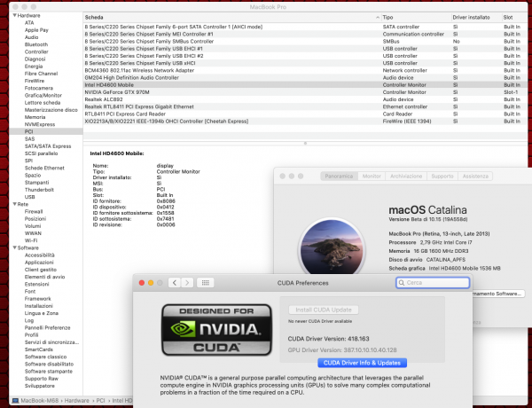The image size is (532, 408).
Task: Collapse the Rete section
Action: pos(14,204)
